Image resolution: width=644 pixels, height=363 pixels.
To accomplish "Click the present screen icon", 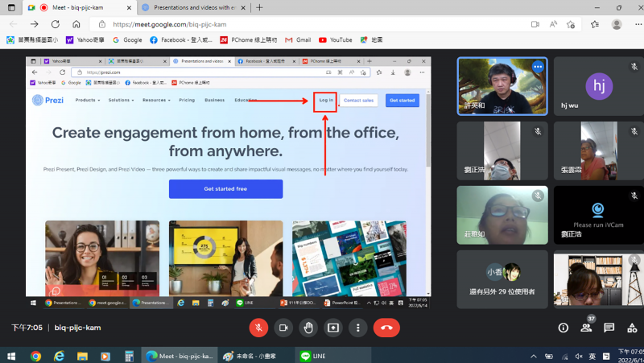I will point(333,328).
